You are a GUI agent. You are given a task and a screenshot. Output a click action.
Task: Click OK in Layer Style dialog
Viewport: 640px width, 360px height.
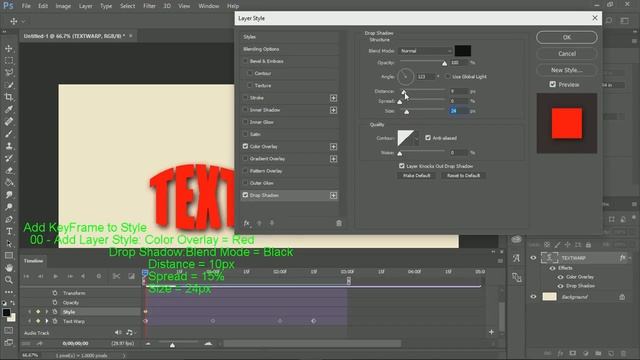click(567, 37)
